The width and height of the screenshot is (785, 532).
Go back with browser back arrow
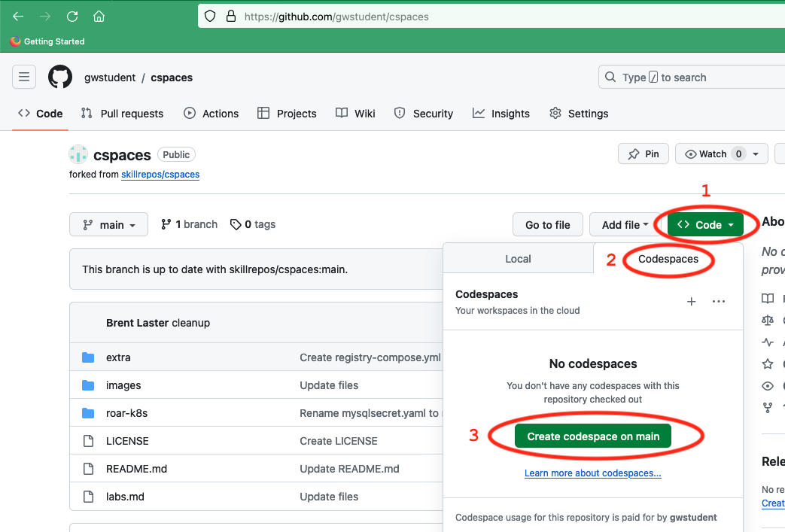pos(18,17)
